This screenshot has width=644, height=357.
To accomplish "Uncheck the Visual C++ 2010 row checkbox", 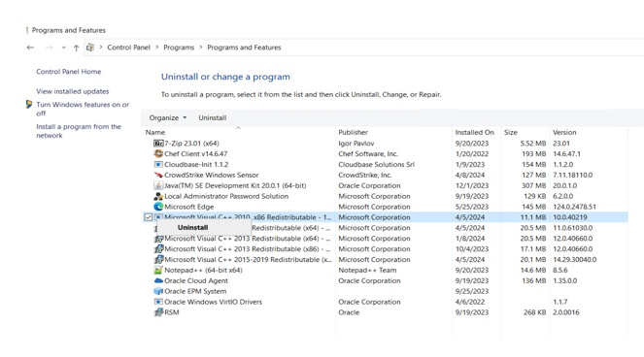I will point(149,217).
